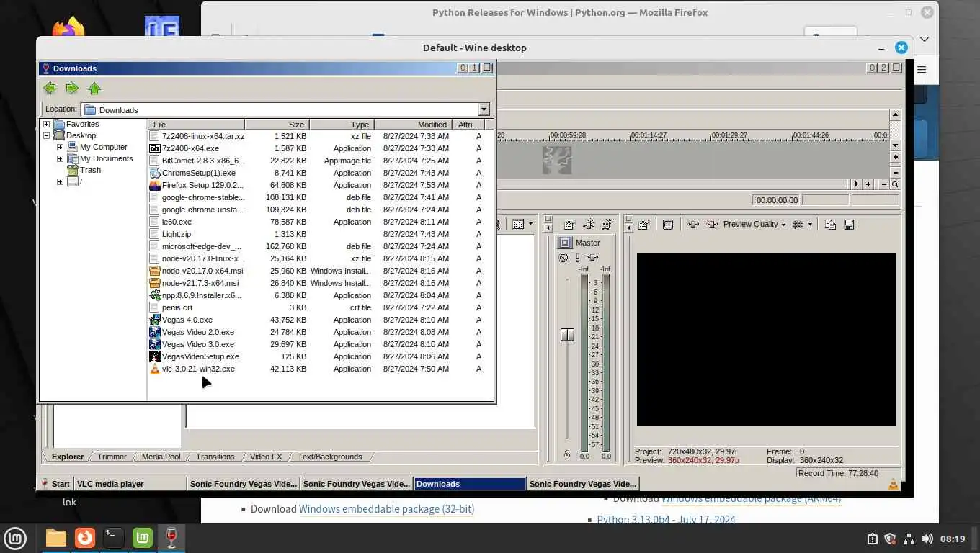
Task: Switch to the Transitions tab
Action: [215, 457]
